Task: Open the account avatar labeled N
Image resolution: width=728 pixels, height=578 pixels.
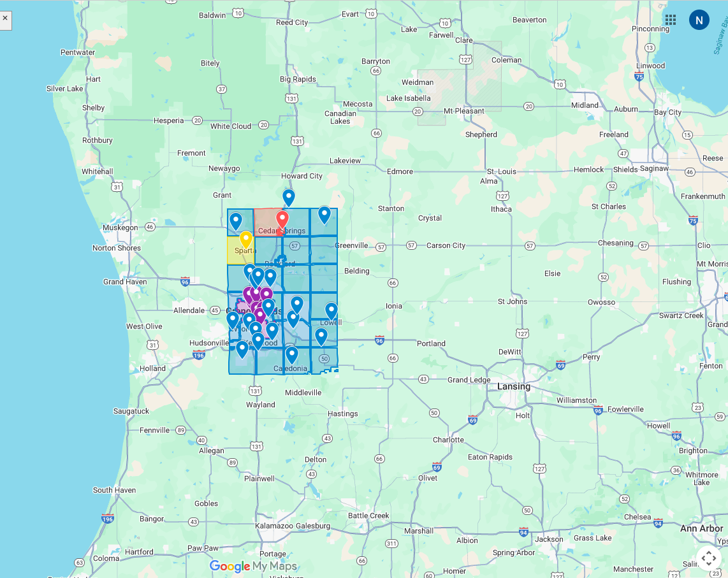Action: tap(699, 20)
